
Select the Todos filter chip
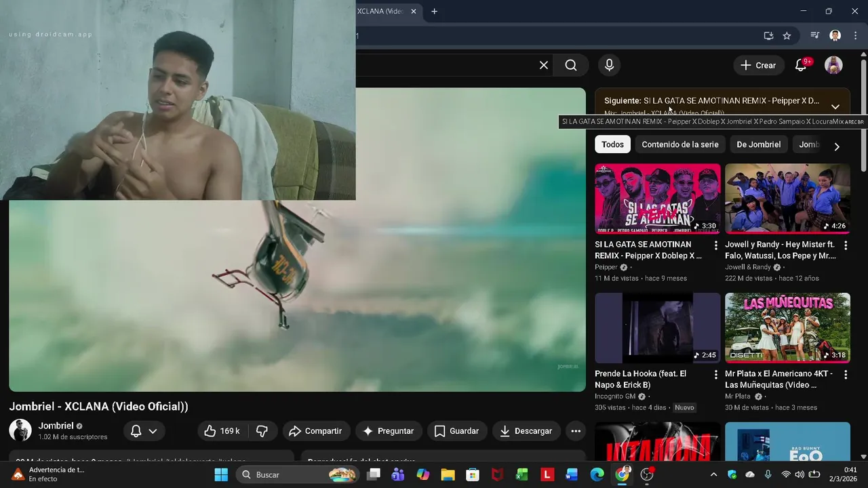click(x=612, y=144)
